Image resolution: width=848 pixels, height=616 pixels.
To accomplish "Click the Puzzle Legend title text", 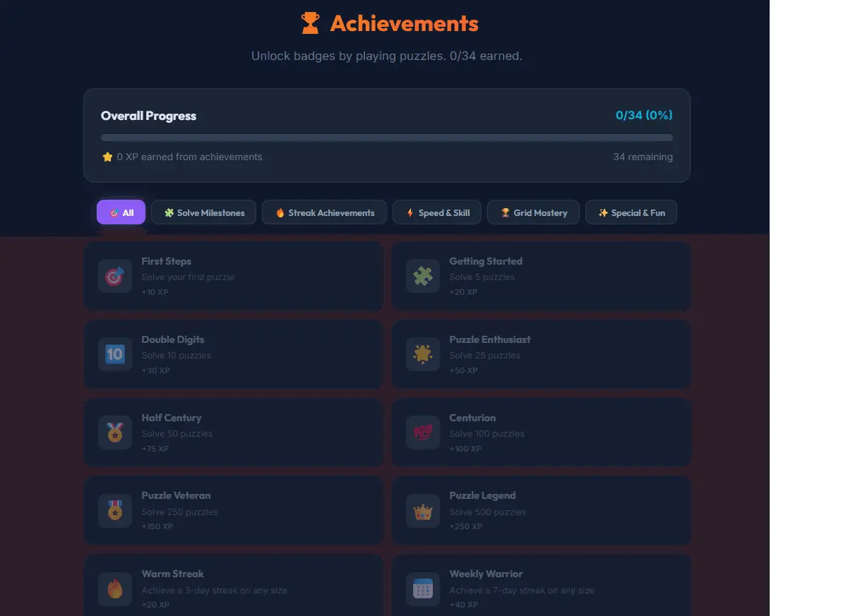I will pos(482,495).
